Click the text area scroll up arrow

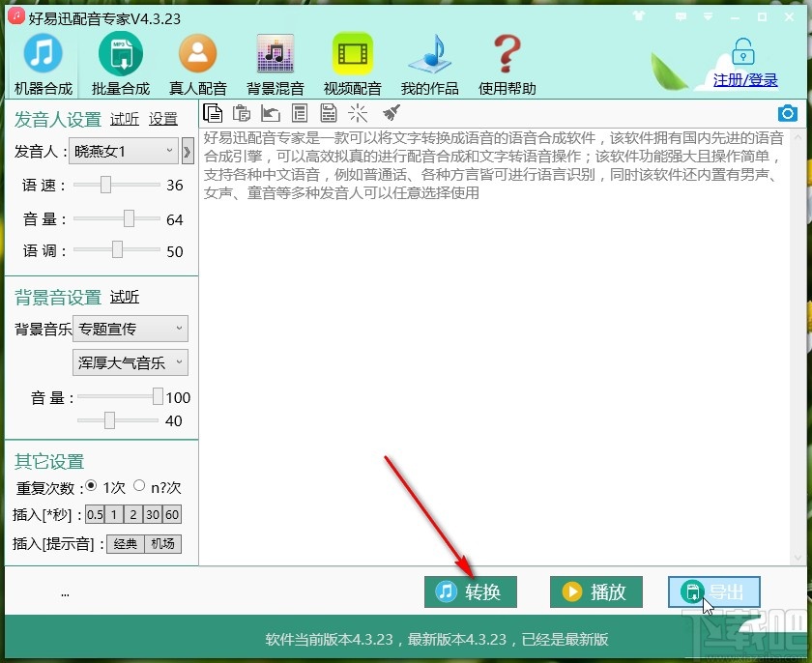click(797, 137)
